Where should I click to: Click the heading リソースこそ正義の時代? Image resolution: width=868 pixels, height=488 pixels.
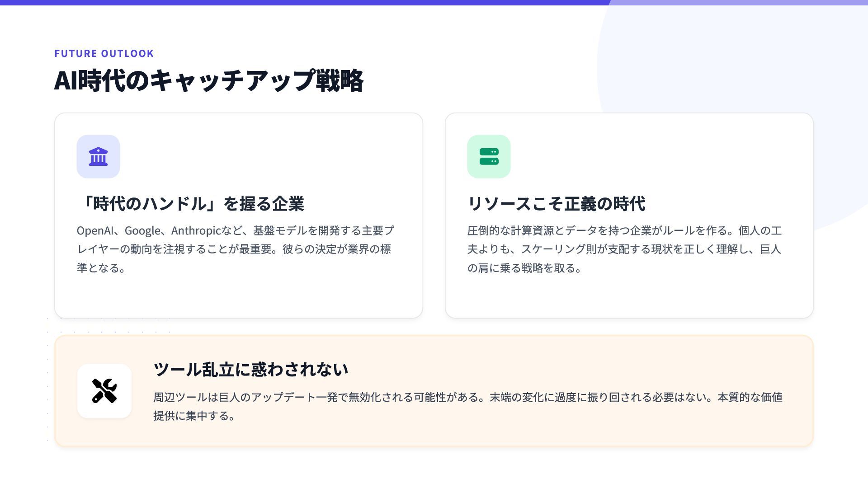(556, 204)
